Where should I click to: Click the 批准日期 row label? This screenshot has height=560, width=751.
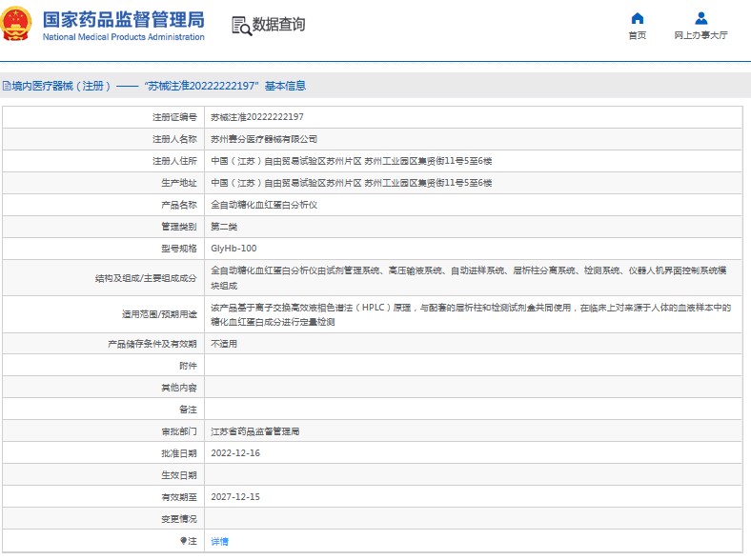click(179, 453)
